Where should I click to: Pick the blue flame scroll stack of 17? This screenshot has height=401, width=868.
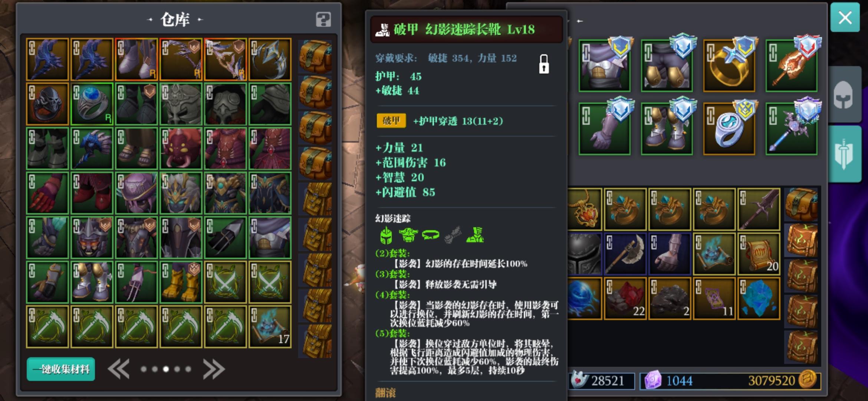(x=270, y=326)
